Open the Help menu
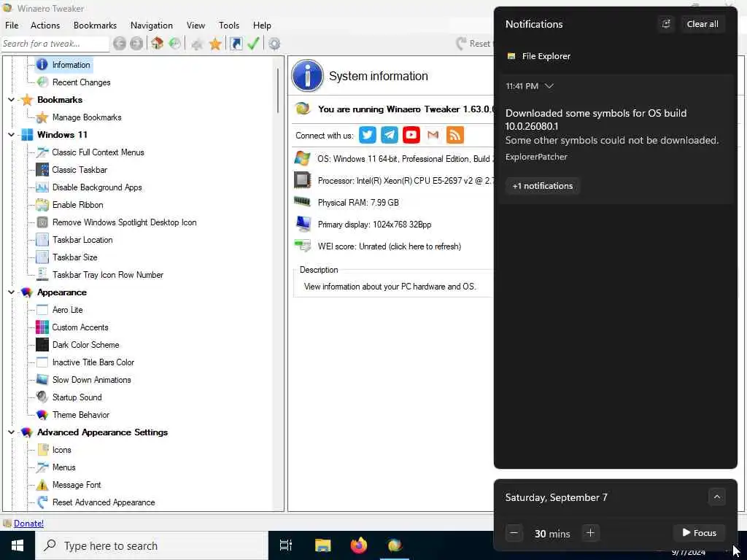Viewport: 747px width, 560px height. tap(262, 26)
